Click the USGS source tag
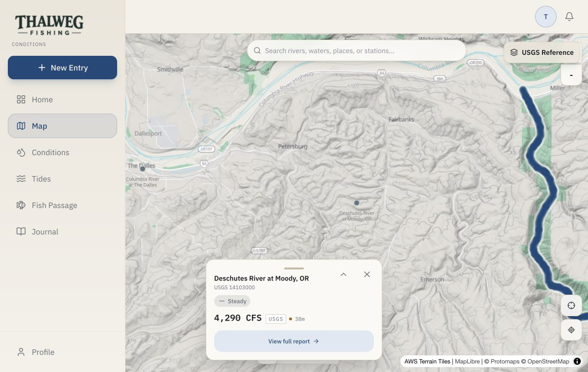The height and width of the screenshot is (372, 588). point(276,319)
